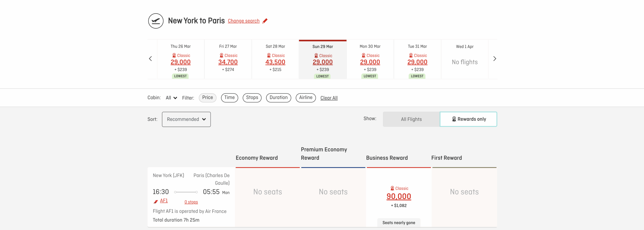Open the Cabin selection dropdown

(x=171, y=98)
